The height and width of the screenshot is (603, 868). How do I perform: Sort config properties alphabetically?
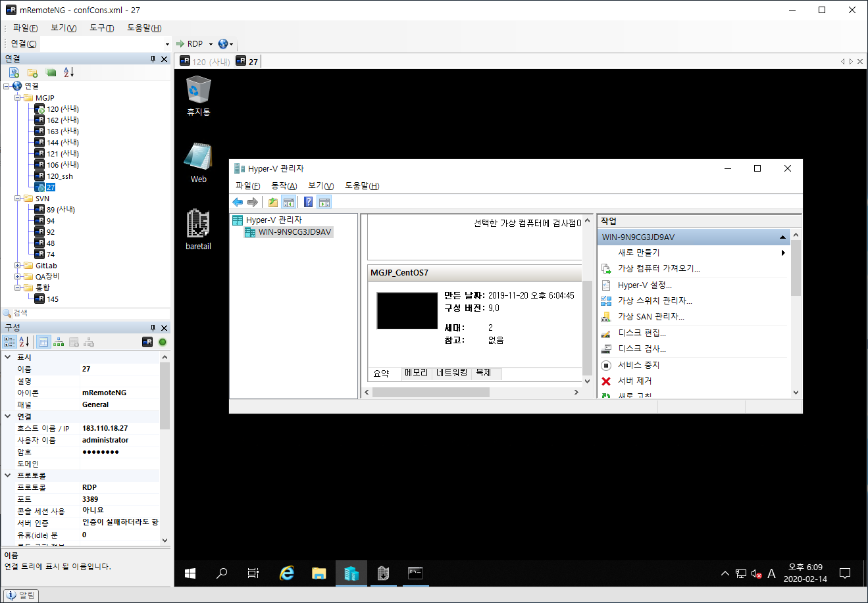click(x=24, y=342)
